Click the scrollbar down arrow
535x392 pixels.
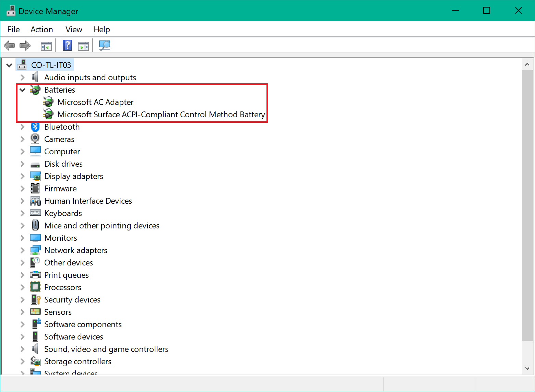pyautogui.click(x=527, y=368)
